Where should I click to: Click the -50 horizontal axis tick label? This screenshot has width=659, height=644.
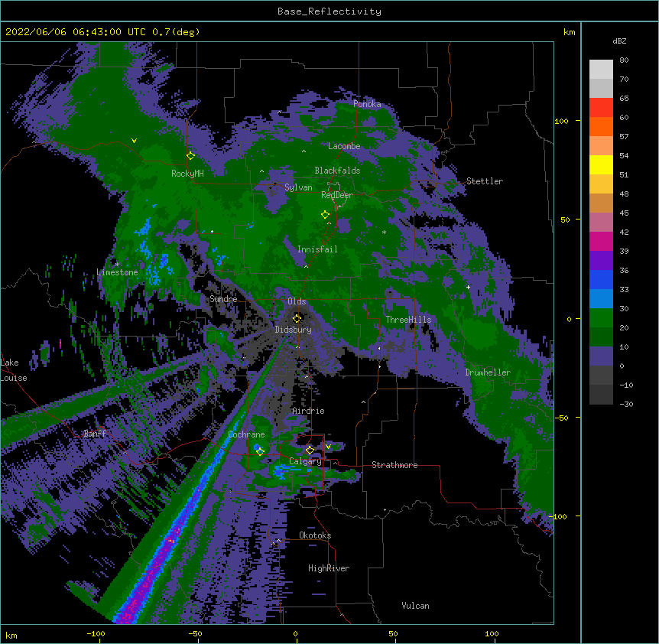(195, 633)
